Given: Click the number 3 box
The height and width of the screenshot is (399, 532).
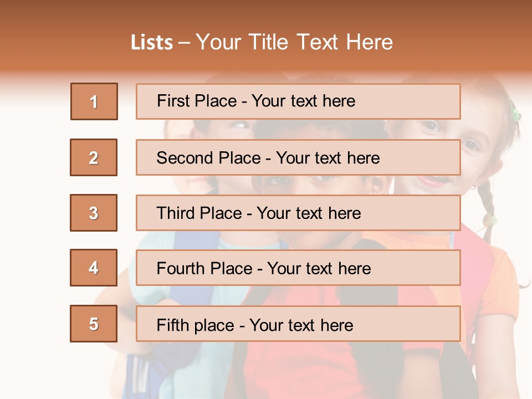Looking at the screenshot, I should 94,213.
